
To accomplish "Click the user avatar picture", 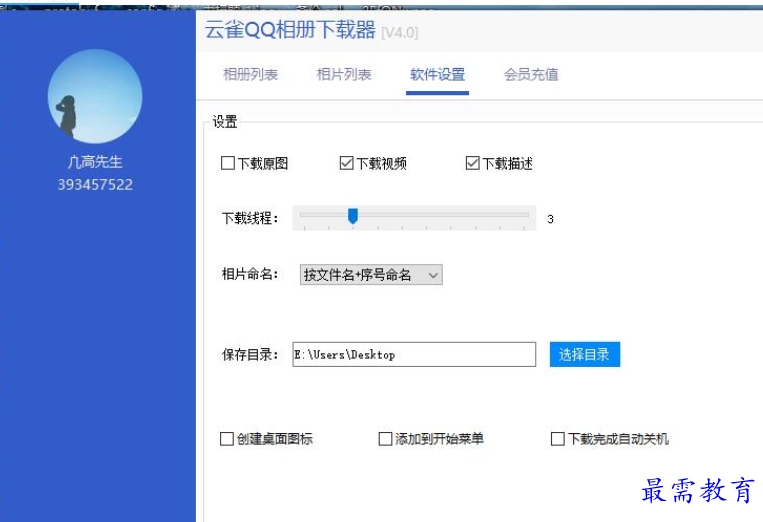I will (95, 96).
